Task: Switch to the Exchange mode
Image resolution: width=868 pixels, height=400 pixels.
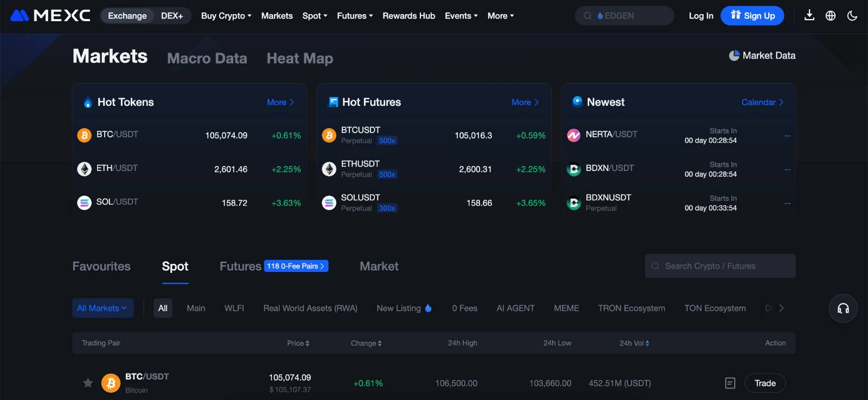Action: coord(127,16)
